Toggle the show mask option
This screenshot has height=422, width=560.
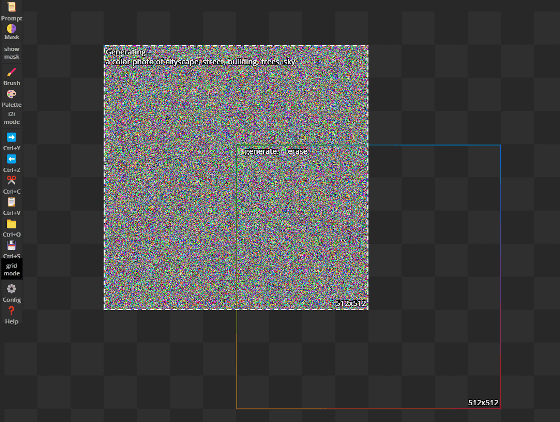(x=11, y=53)
